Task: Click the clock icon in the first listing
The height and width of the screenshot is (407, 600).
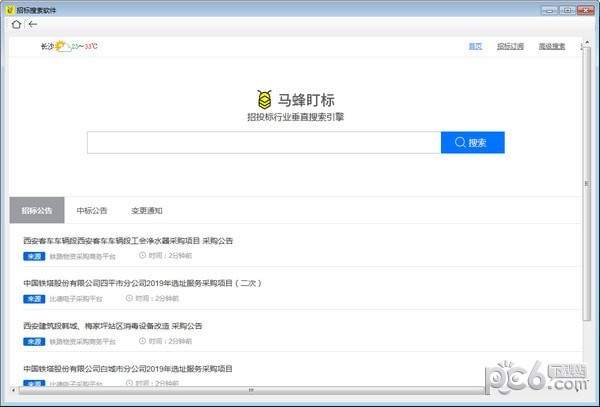Action: (x=142, y=255)
